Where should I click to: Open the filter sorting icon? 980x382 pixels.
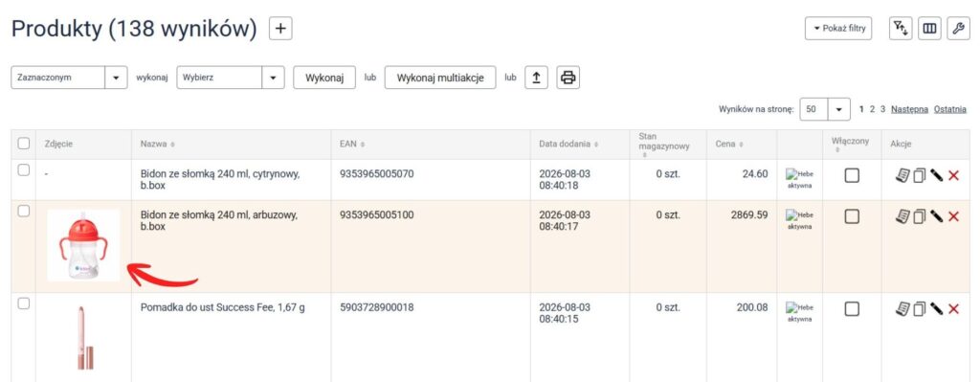click(900, 28)
